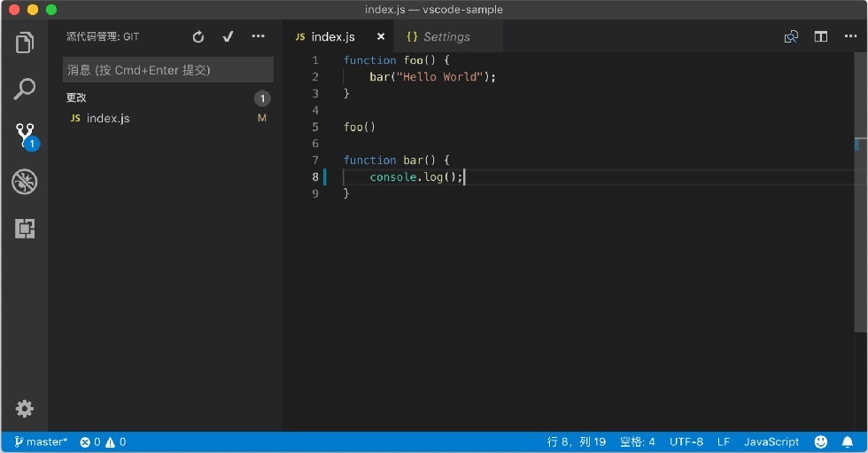Change the JavaScript language mode

(771, 442)
